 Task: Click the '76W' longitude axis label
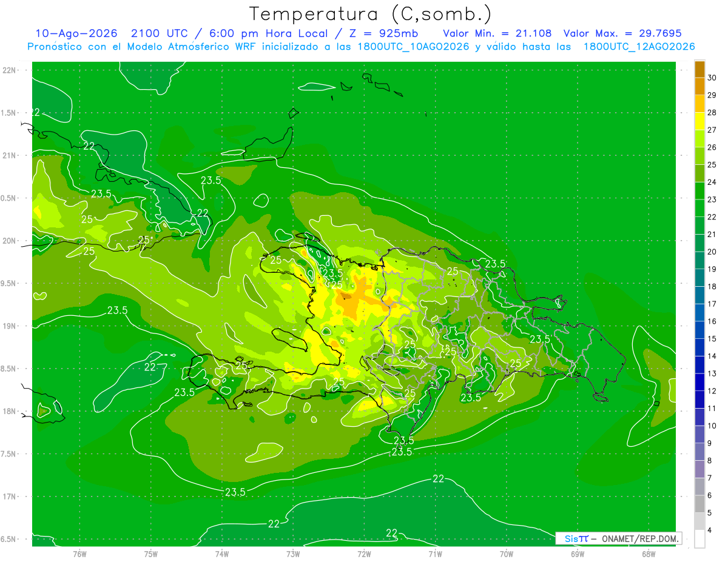pos(79,554)
